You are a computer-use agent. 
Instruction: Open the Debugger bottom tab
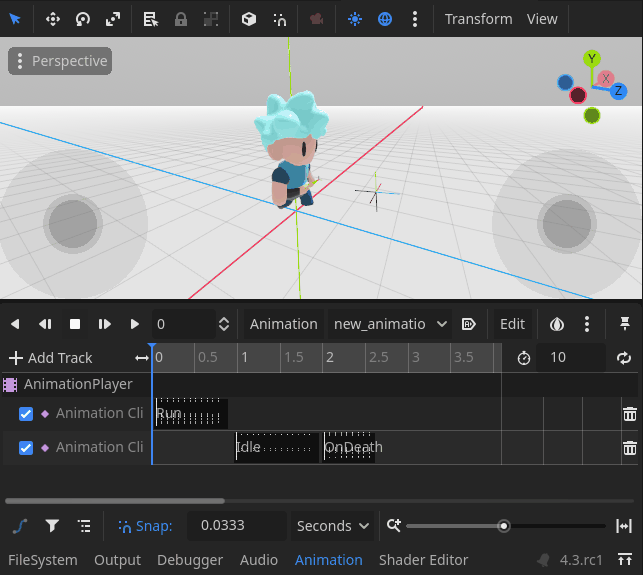190,560
